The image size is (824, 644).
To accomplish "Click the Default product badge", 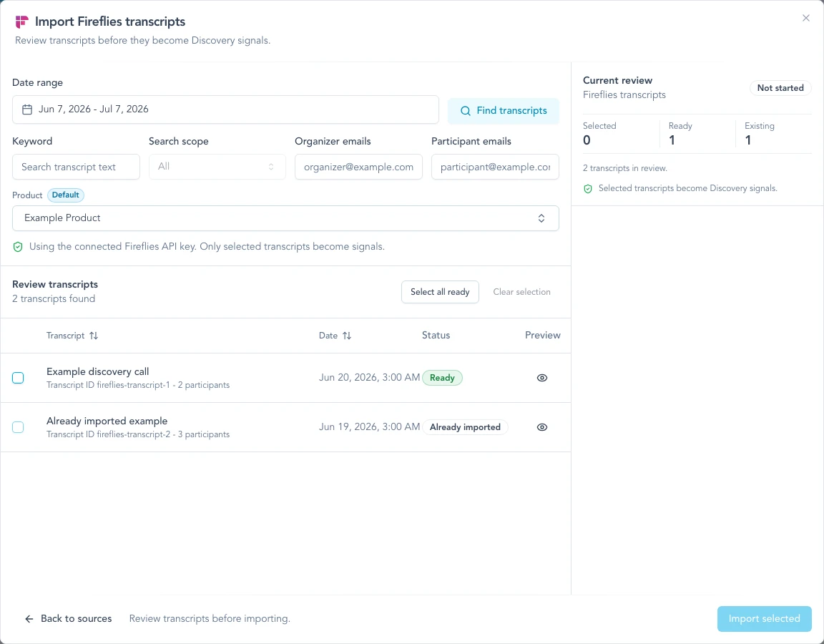I will coord(66,195).
